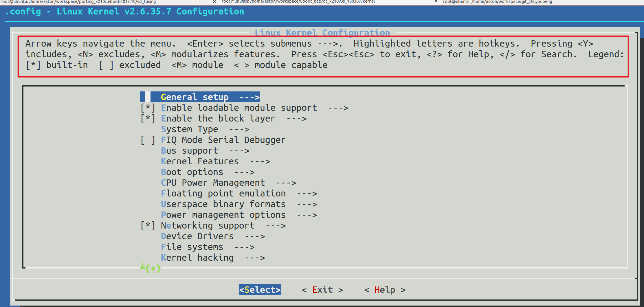Click the <Select> button
The width and height of the screenshot is (644, 307).
coord(260,290)
